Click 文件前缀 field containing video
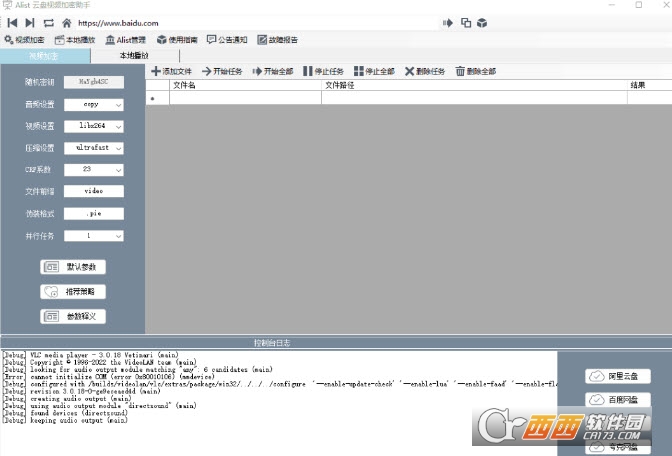 click(94, 191)
